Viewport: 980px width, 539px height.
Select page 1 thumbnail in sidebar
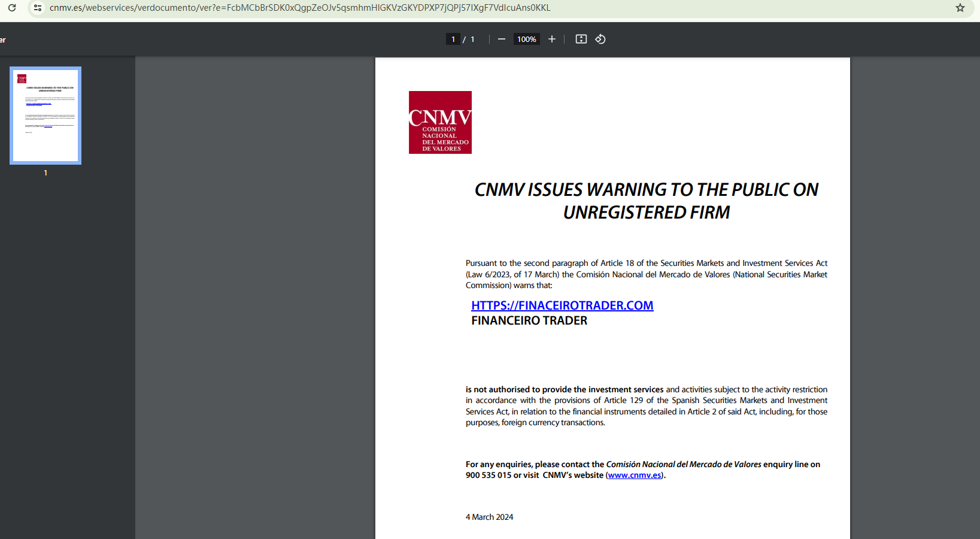coord(45,116)
